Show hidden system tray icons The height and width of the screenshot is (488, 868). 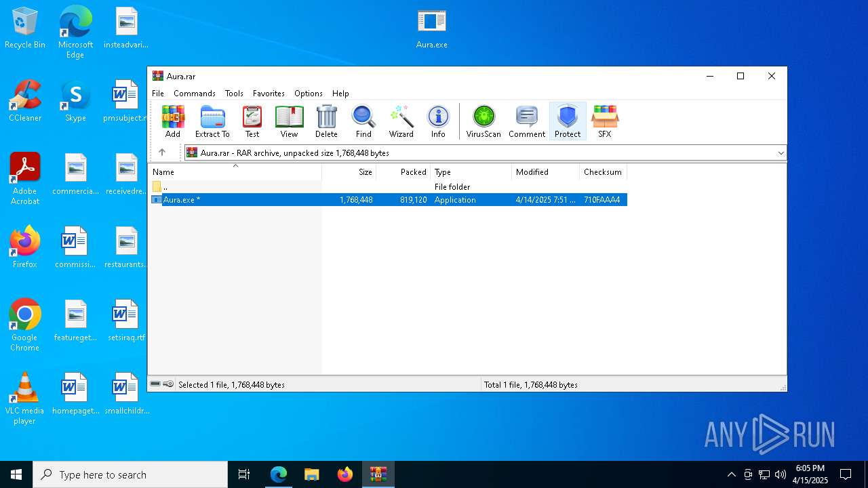coord(731,474)
